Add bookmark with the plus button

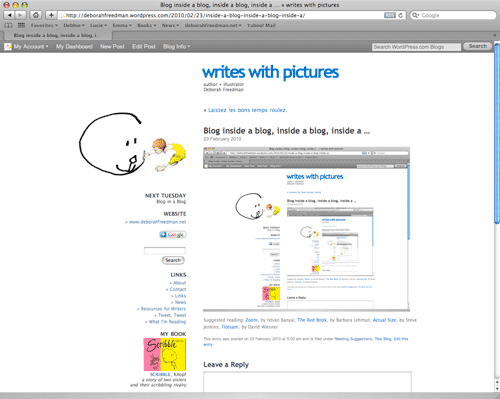(x=51, y=15)
